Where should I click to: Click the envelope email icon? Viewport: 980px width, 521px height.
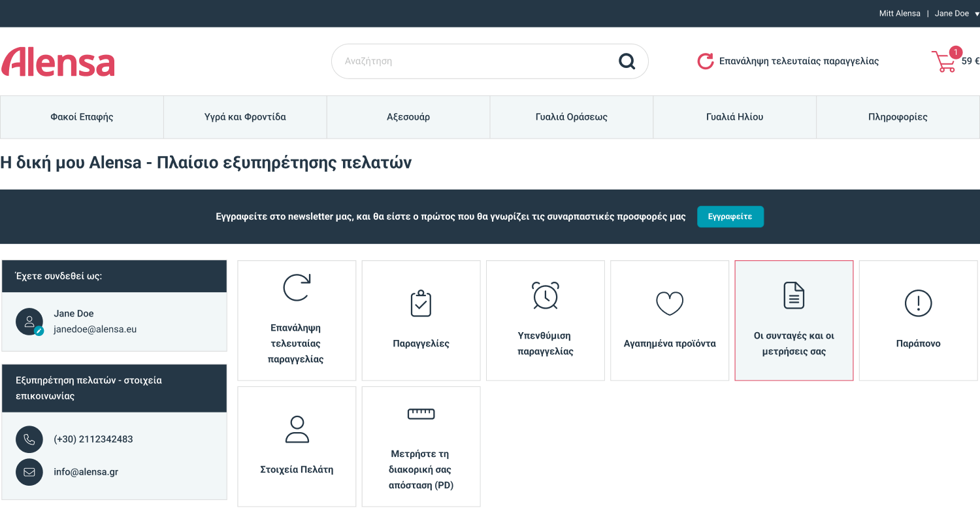coord(29,472)
